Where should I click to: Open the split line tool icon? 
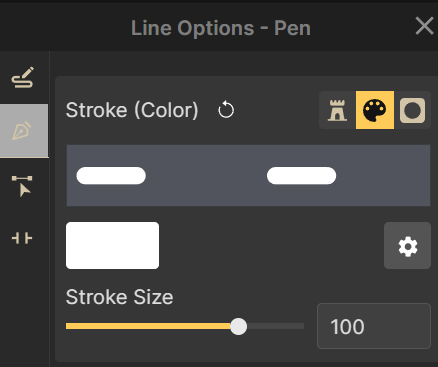pyautogui.click(x=22, y=238)
